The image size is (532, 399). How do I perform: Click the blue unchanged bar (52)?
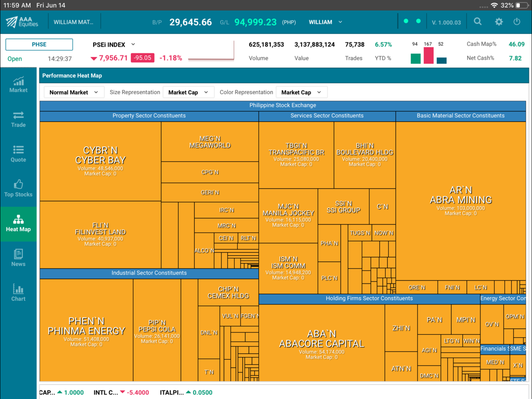tap(442, 61)
